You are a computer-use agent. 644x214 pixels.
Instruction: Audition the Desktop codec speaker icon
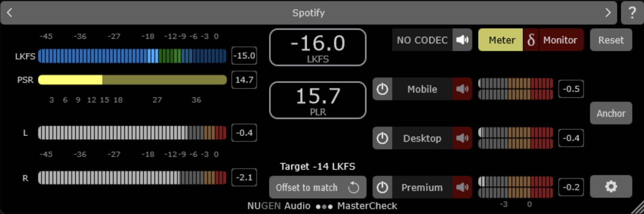(462, 138)
